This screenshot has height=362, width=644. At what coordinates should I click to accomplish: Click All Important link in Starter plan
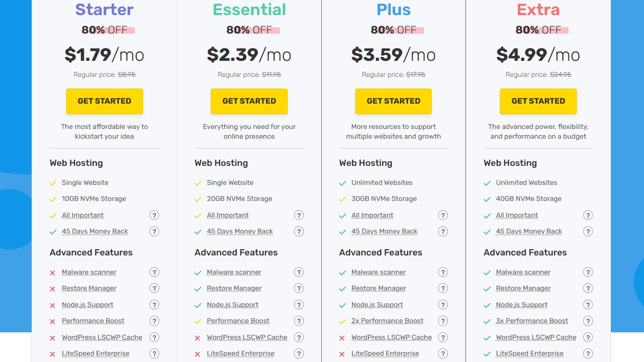click(x=83, y=216)
